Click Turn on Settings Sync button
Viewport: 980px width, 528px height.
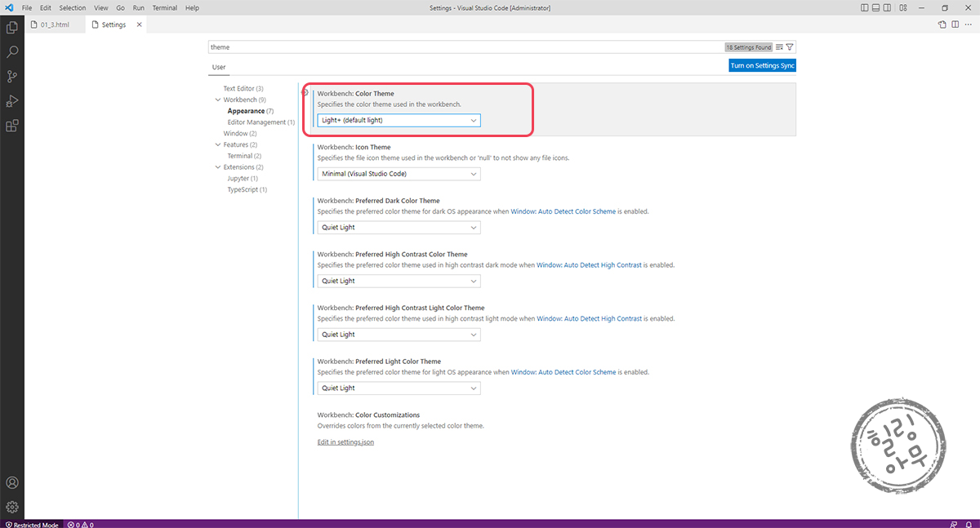point(762,65)
